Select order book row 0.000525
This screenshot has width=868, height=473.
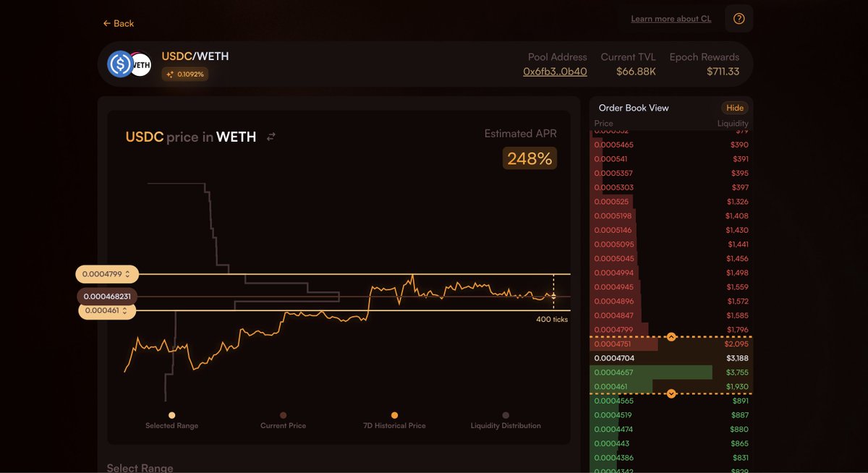click(x=671, y=202)
